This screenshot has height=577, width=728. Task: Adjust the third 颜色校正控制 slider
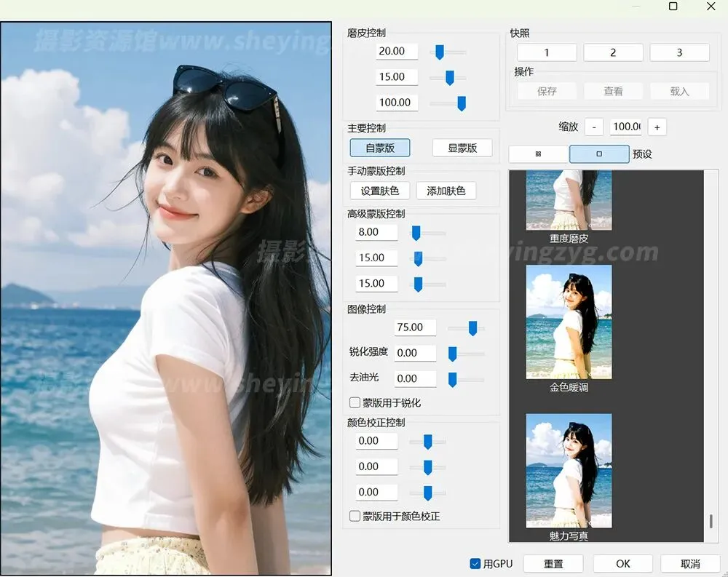(x=427, y=493)
